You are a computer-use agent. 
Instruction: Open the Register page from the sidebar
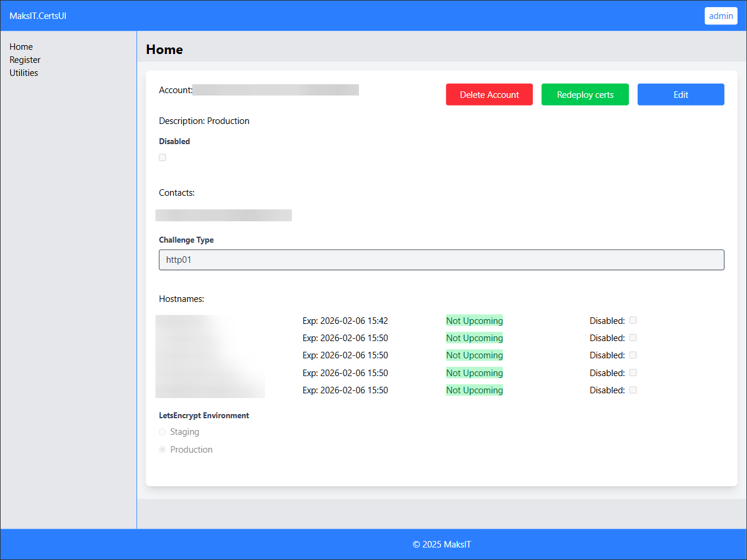point(25,60)
